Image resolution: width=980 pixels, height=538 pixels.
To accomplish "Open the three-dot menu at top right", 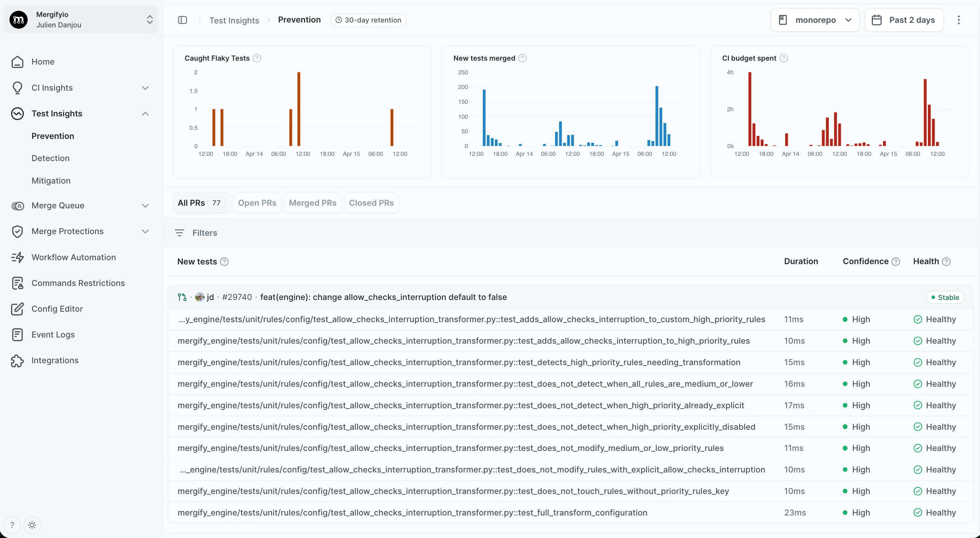I will click(x=959, y=20).
